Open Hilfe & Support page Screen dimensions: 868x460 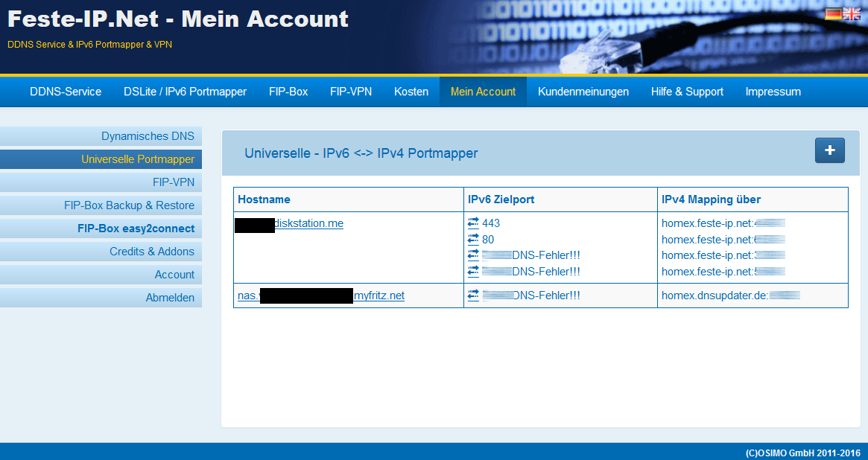(687, 92)
